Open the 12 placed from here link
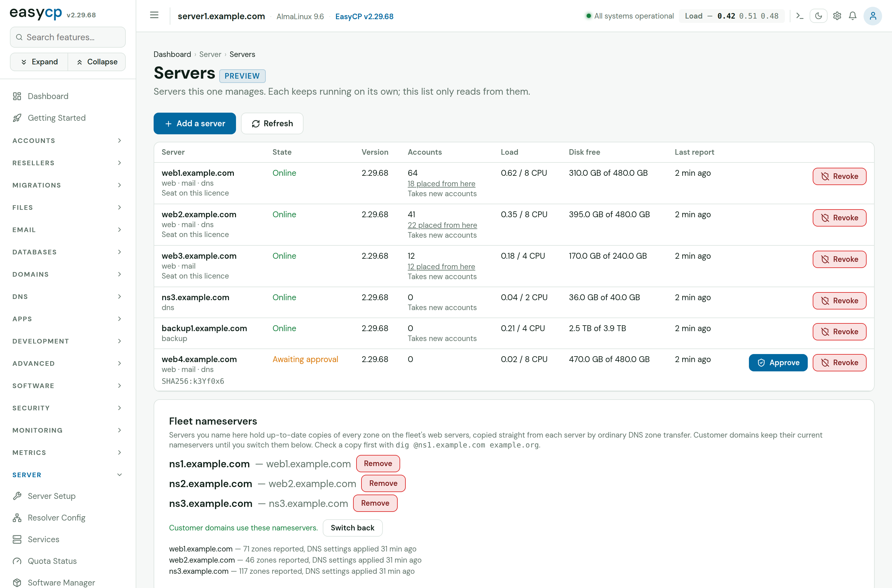Screen dimensions: 892x588 coord(441,267)
